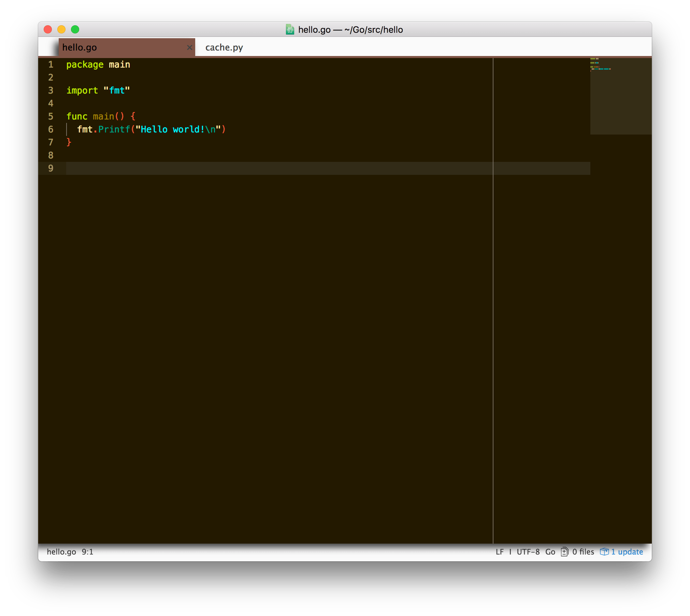Click the package keyword on line one
The height and width of the screenshot is (616, 690).
coord(85,65)
